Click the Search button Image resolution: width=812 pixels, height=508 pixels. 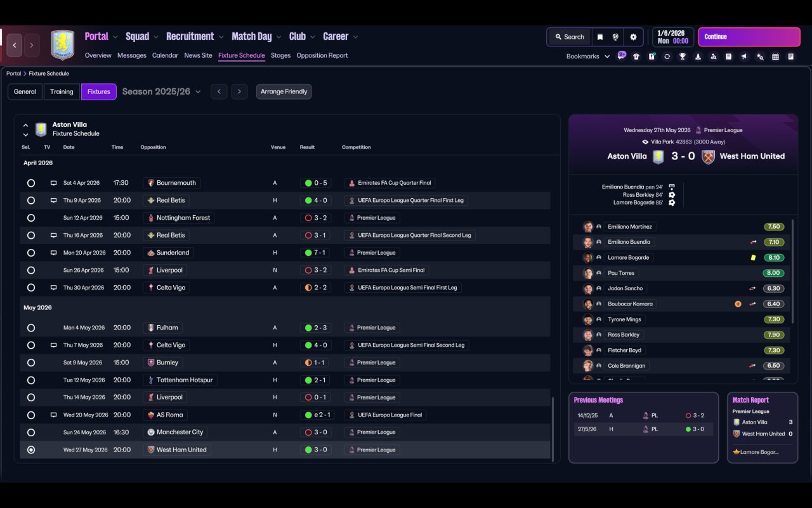pyautogui.click(x=569, y=37)
